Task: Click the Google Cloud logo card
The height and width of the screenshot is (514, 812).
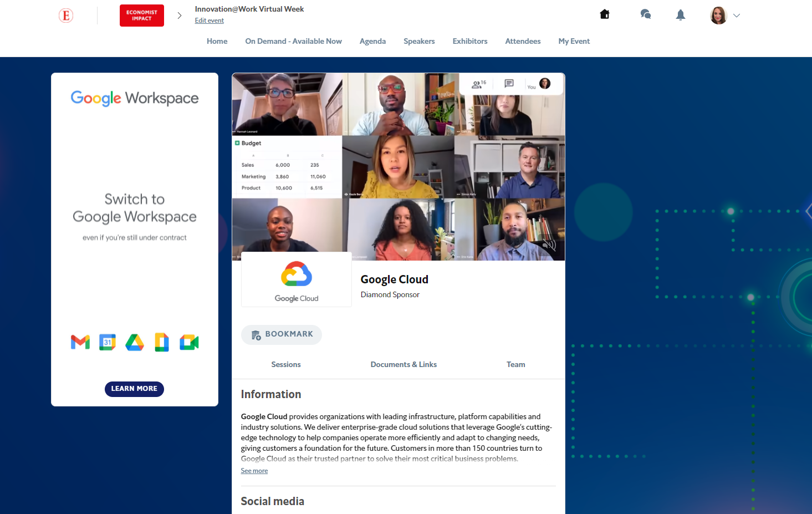Action: pos(297,279)
